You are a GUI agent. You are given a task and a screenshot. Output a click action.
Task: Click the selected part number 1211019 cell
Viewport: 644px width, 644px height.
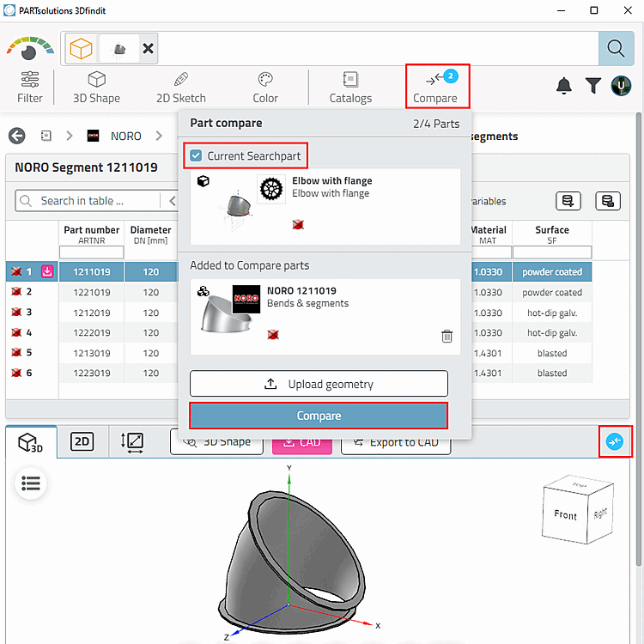pyautogui.click(x=92, y=271)
